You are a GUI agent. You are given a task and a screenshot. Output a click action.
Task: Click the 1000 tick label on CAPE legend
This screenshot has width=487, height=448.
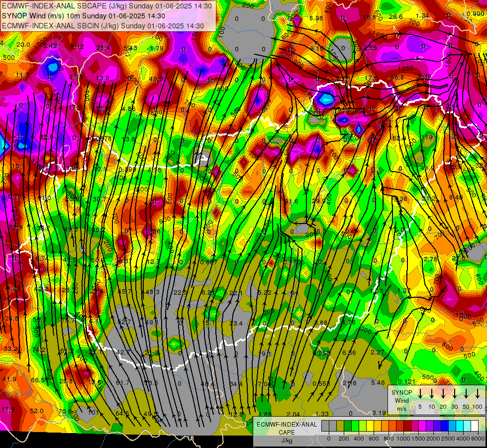(403, 439)
